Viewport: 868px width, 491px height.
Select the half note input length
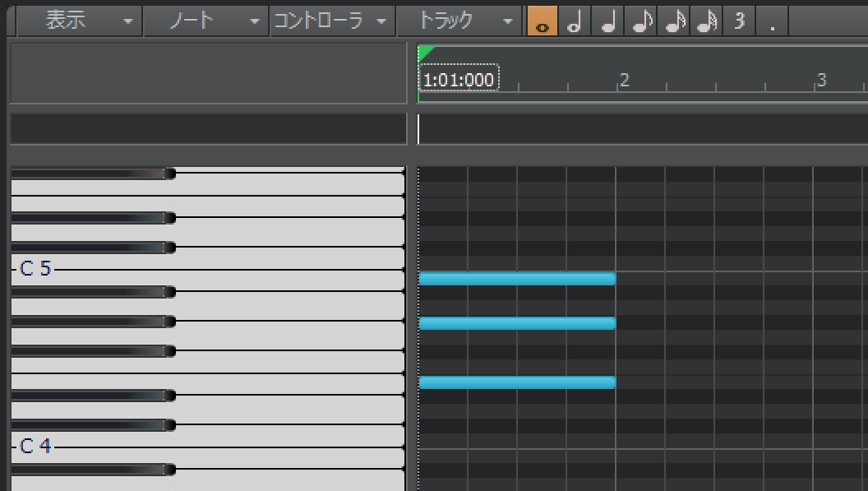pyautogui.click(x=575, y=21)
